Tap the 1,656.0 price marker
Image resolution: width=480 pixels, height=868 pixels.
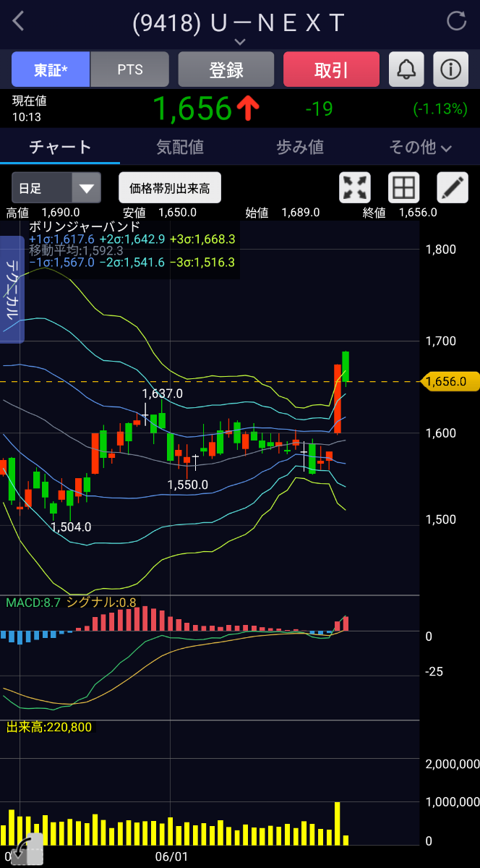(x=450, y=381)
